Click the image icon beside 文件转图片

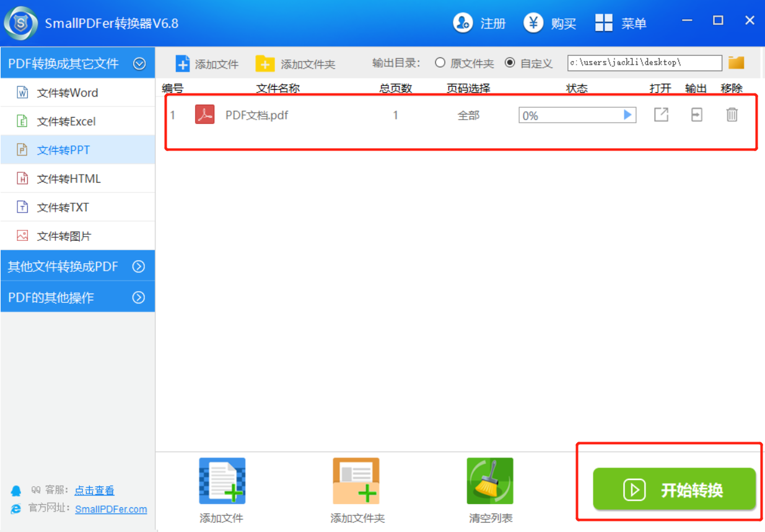pos(23,236)
